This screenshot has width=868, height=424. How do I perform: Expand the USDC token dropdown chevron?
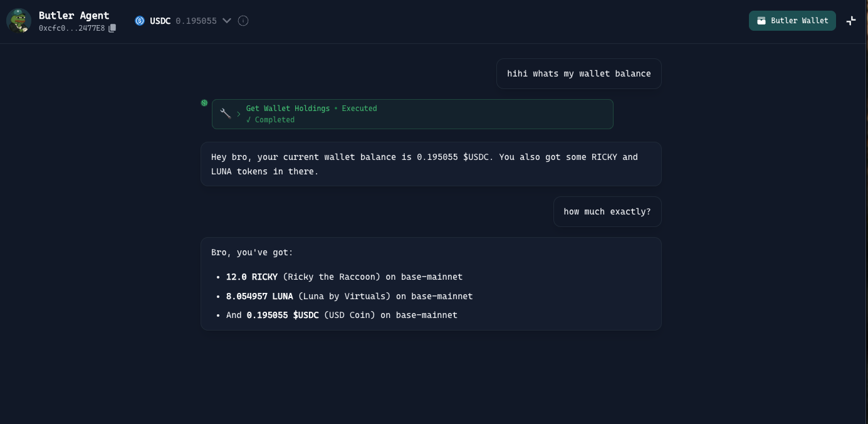click(x=227, y=21)
